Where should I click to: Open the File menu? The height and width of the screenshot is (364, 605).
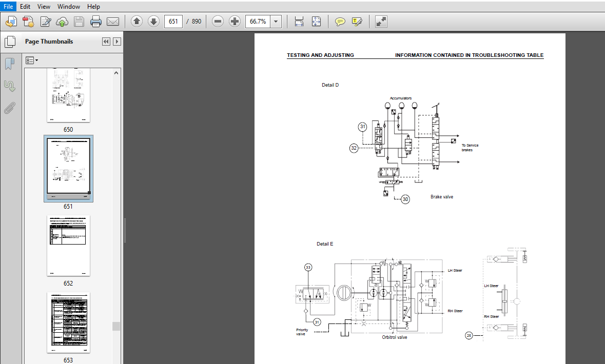[8, 7]
